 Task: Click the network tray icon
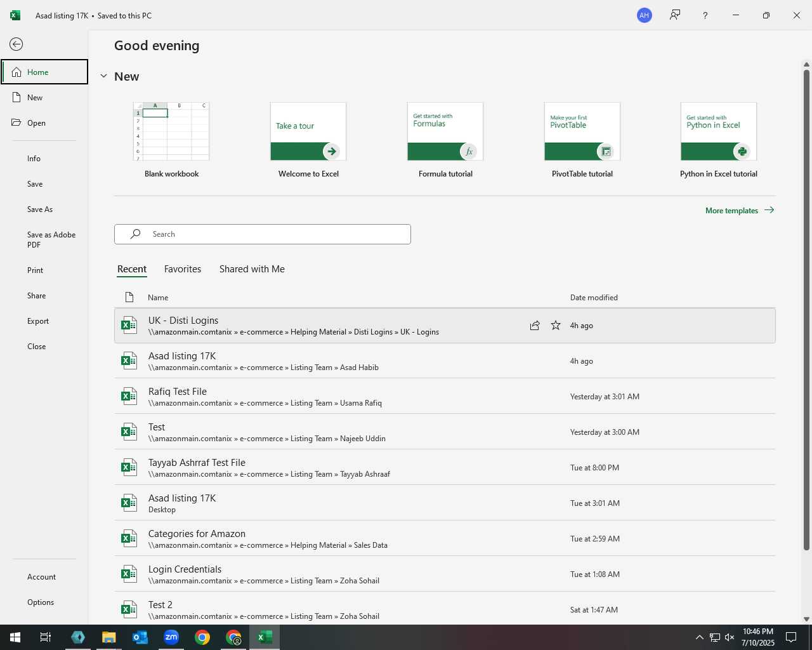pos(714,637)
